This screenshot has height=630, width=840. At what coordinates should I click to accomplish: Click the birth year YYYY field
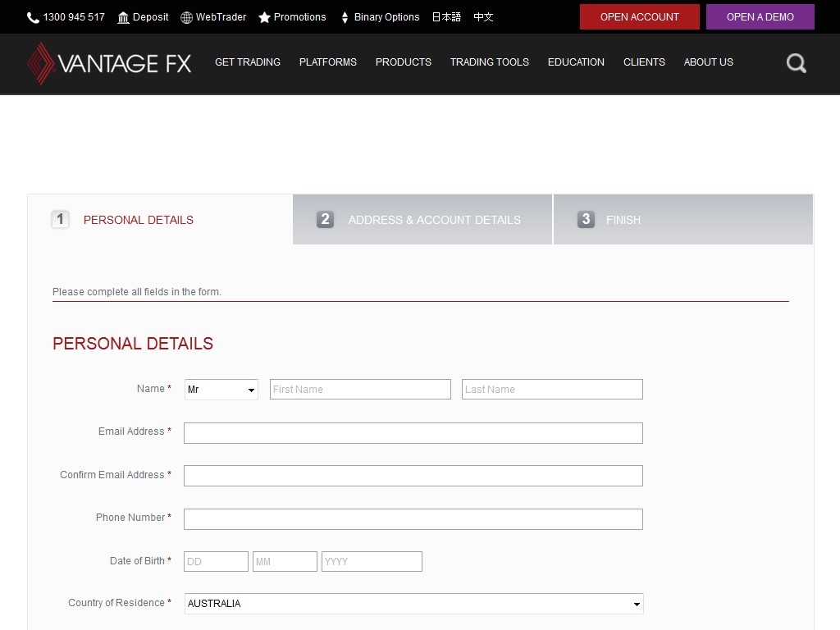click(x=372, y=562)
